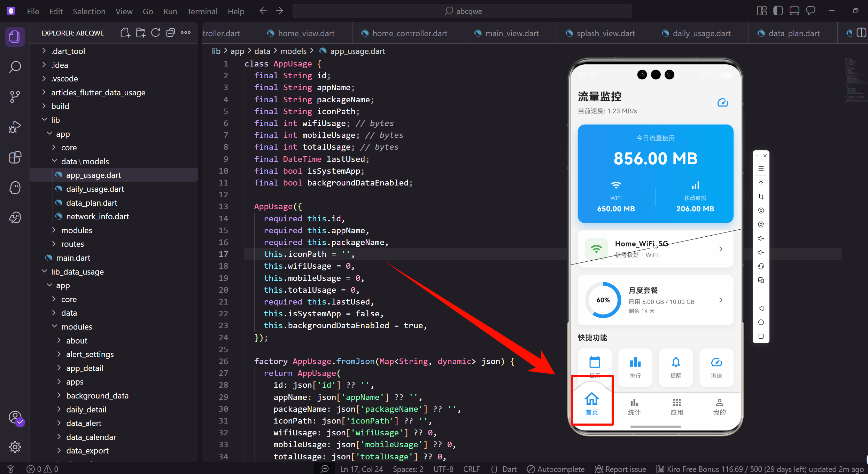Click the code minimap

855,80
